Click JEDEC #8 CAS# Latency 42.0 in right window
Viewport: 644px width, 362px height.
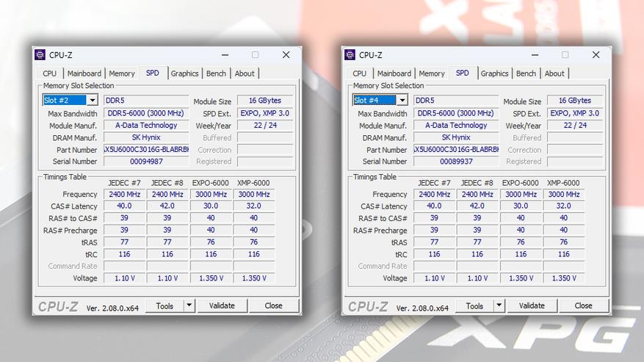[477, 206]
